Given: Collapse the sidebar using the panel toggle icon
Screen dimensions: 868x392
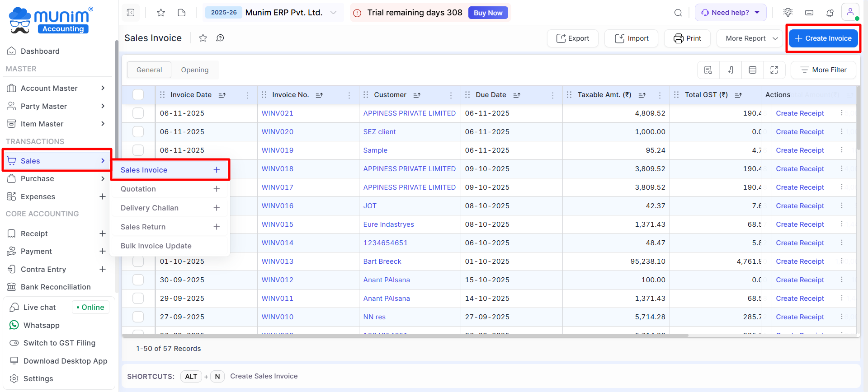Looking at the screenshot, I should (131, 13).
